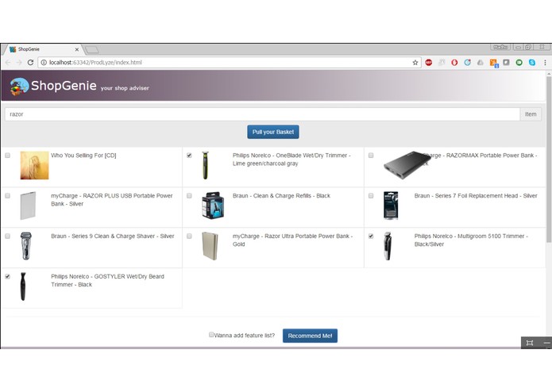Click the site info icon in address bar
Image resolution: width=552 pixels, height=392 pixels.
[x=44, y=63]
